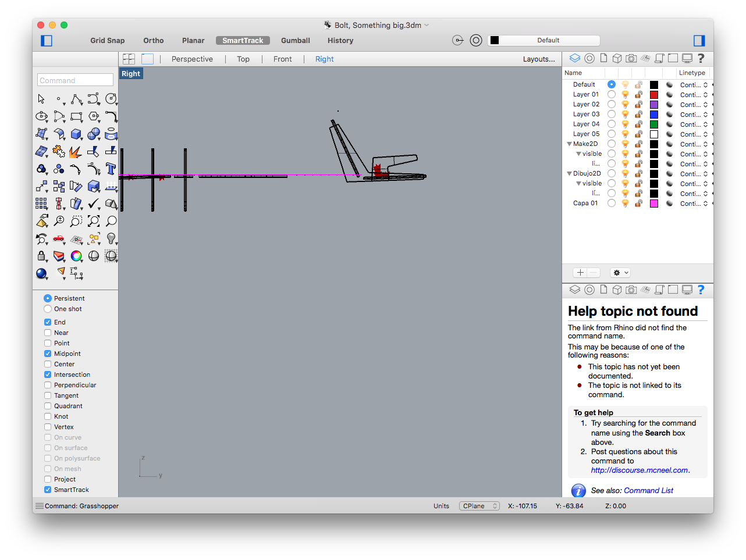The width and height of the screenshot is (746, 560).
Task: Open the Boolean union spheres tool
Action: [94, 134]
